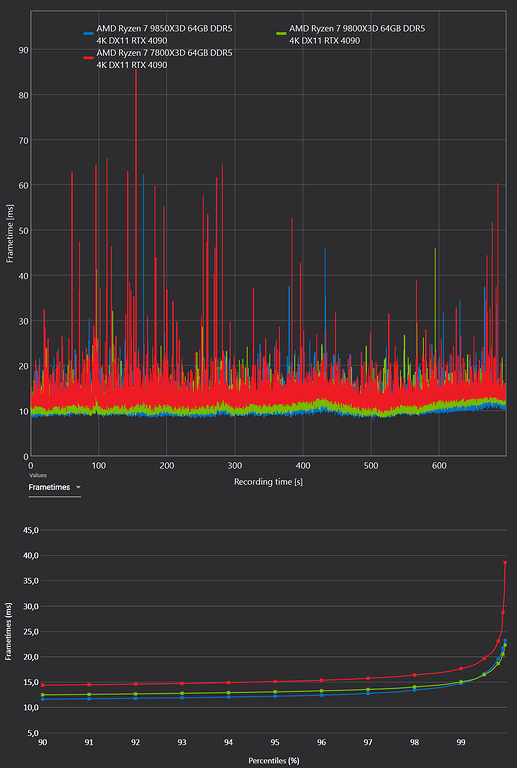Select the AMD Ryzen 7 7800X3D legend label
The height and width of the screenshot is (768, 517).
click(x=164, y=57)
